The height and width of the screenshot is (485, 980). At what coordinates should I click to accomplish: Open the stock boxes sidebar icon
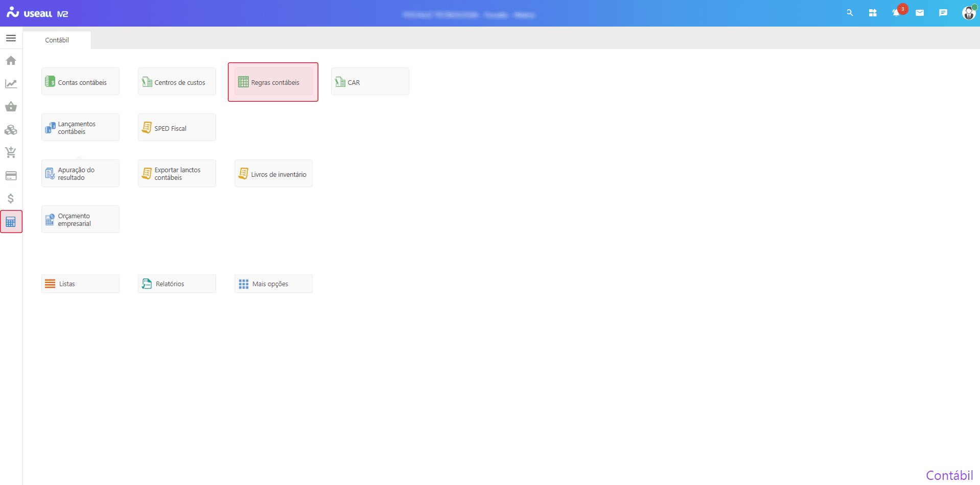11,130
